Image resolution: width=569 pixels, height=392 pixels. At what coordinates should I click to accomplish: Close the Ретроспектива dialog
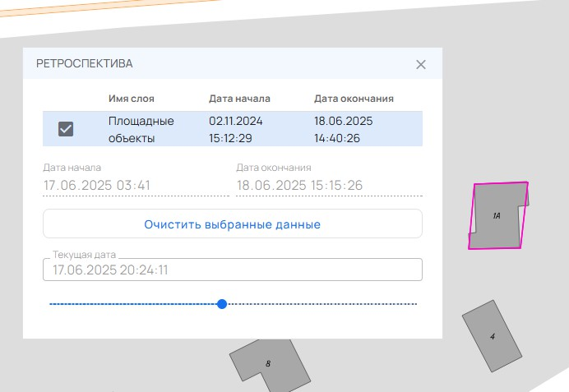421,64
